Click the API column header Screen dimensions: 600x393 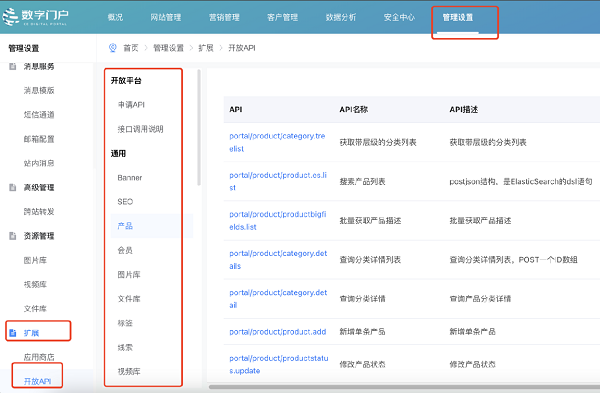[236, 109]
